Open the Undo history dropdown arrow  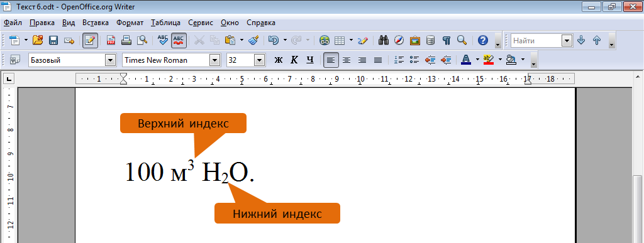[285, 40]
